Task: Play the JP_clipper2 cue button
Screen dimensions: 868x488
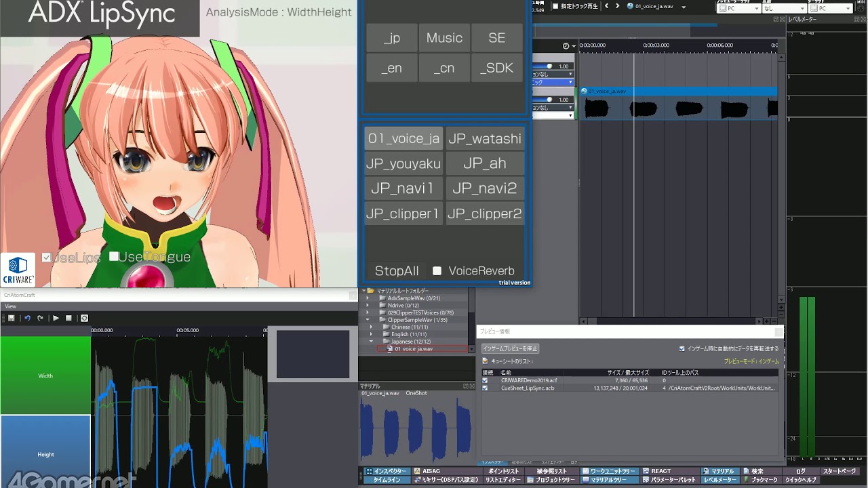Action: click(485, 213)
